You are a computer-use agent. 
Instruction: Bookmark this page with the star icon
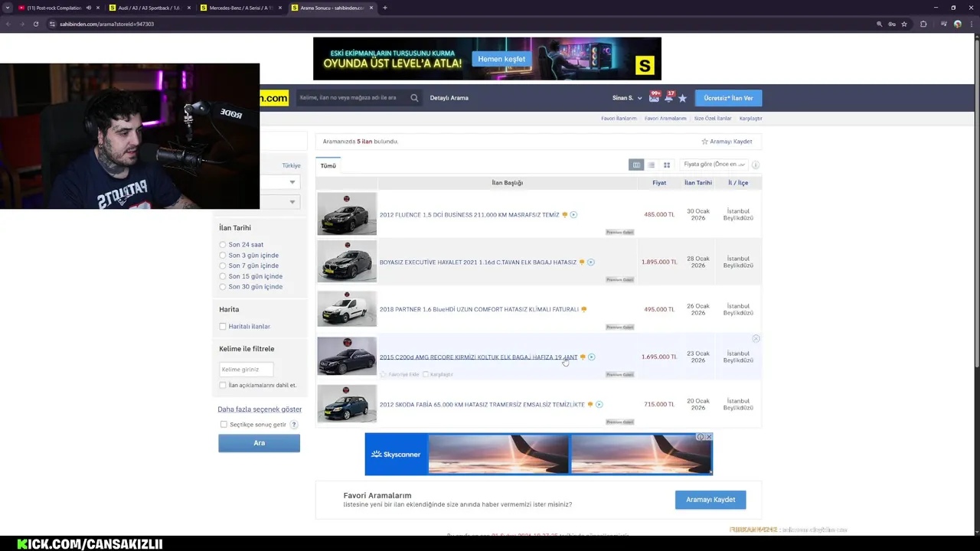(904, 24)
